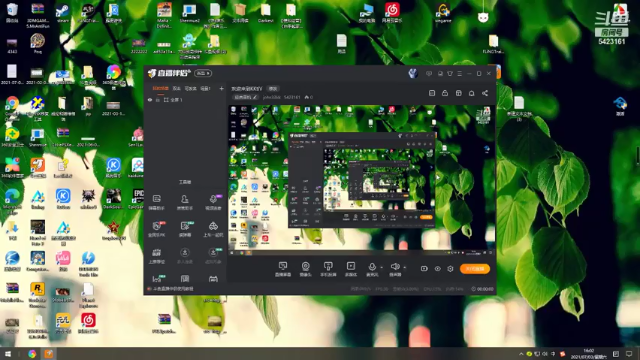Click the house popularity icon in header

coord(307,97)
